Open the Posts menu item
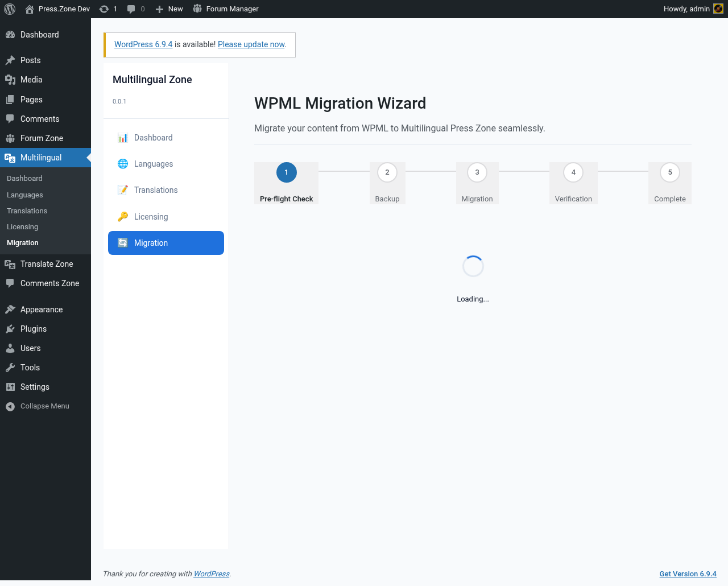The width and height of the screenshot is (728, 586). pyautogui.click(x=45, y=60)
